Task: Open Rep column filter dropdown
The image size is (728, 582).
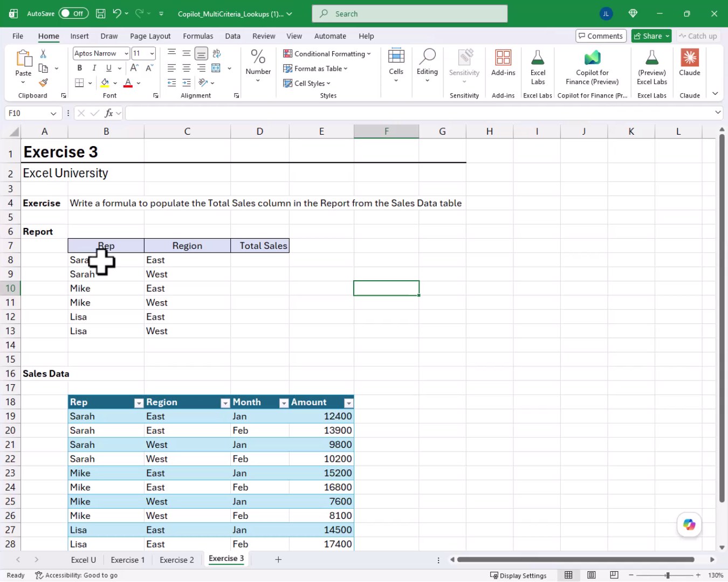Action: 139,403
